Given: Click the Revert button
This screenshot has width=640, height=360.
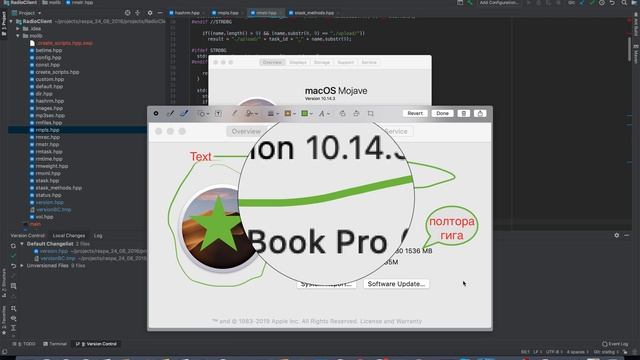Looking at the screenshot, I should [415, 113].
